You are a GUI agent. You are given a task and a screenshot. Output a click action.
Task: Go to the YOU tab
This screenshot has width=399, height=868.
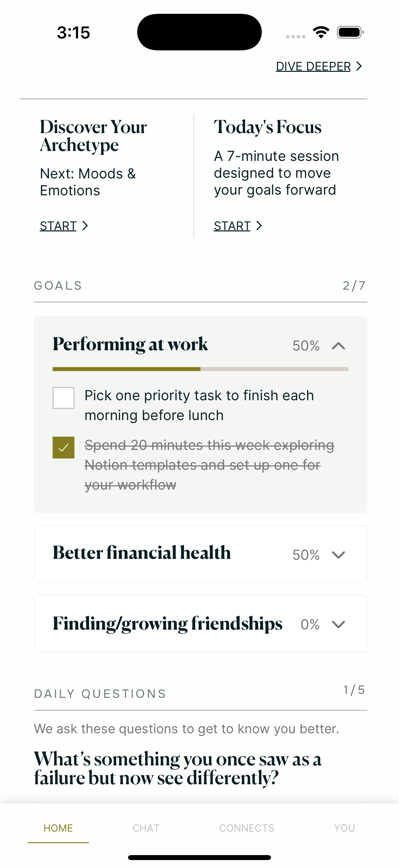pyautogui.click(x=344, y=828)
